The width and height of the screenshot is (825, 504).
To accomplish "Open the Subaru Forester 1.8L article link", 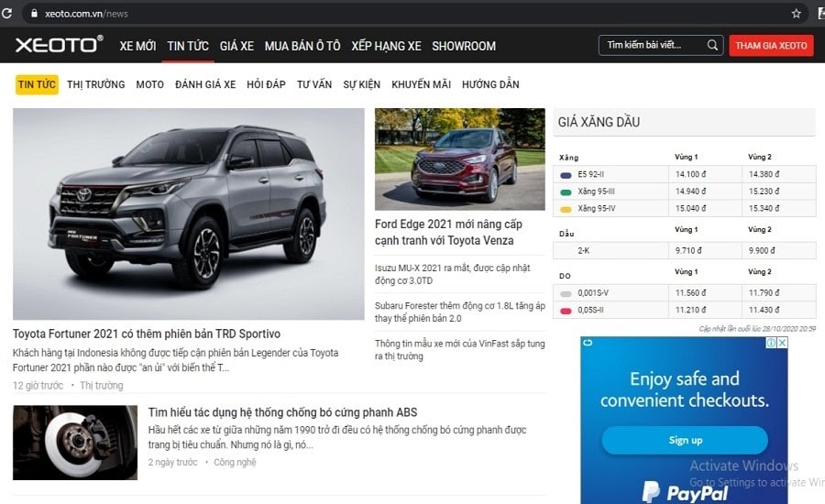I will 460,312.
